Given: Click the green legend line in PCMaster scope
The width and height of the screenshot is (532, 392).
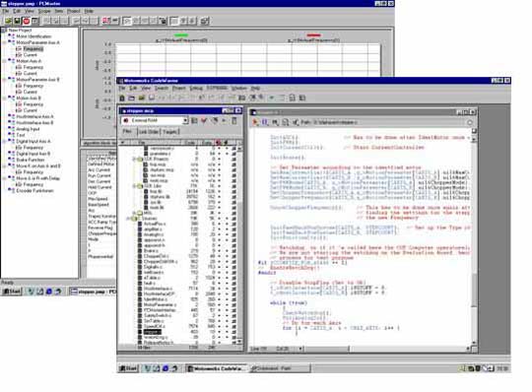Looking at the screenshot, I should point(181,34).
